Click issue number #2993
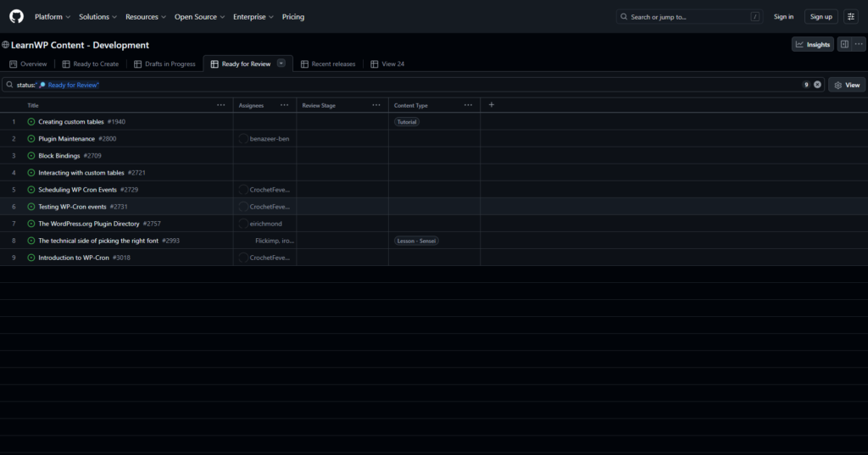Screen dimensions: 868x455 tap(170, 241)
